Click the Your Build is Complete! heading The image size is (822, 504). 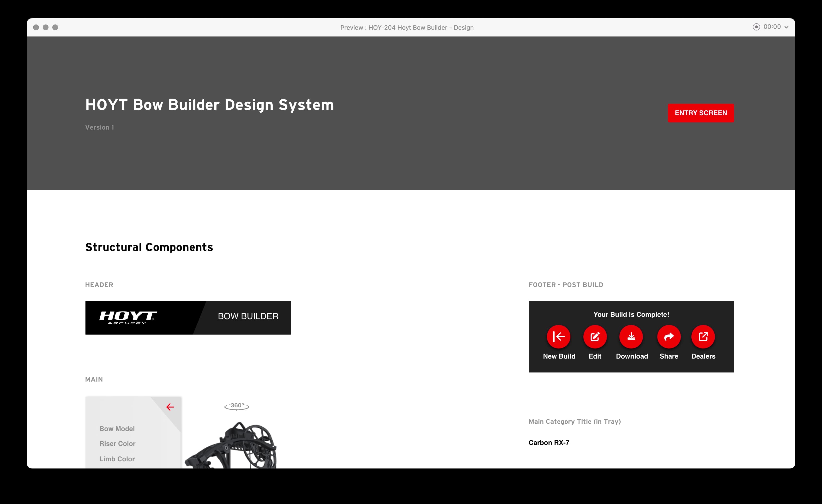631,315
